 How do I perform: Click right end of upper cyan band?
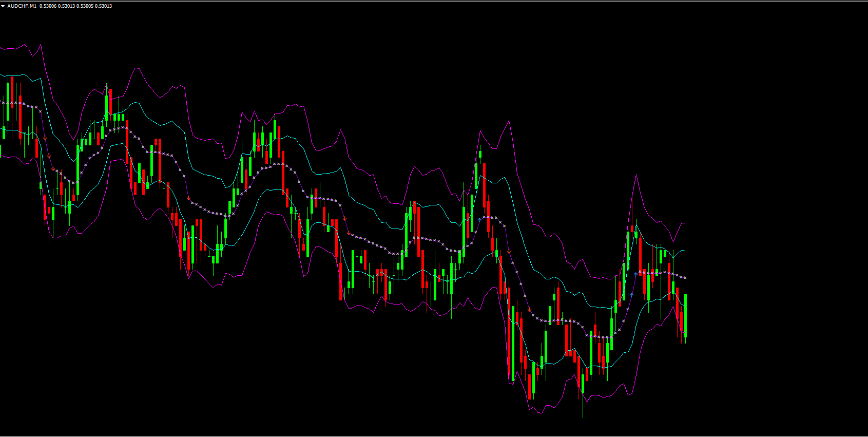(685, 251)
